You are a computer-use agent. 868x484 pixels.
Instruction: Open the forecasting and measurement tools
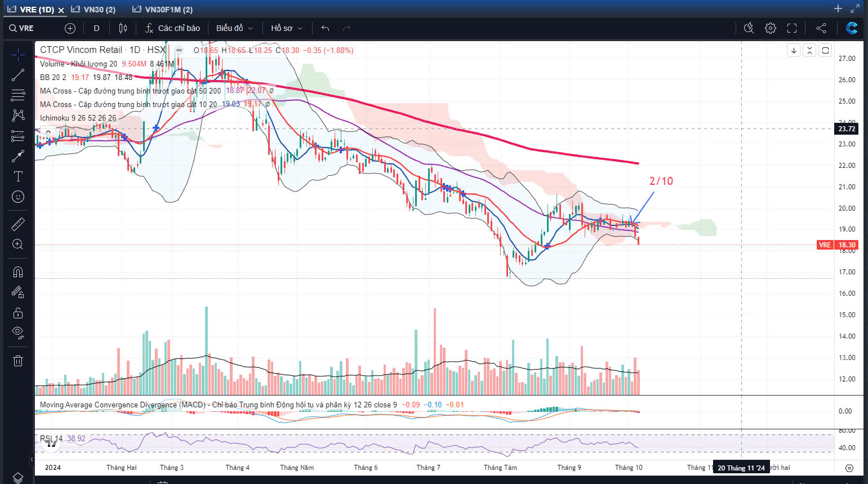tap(18, 136)
